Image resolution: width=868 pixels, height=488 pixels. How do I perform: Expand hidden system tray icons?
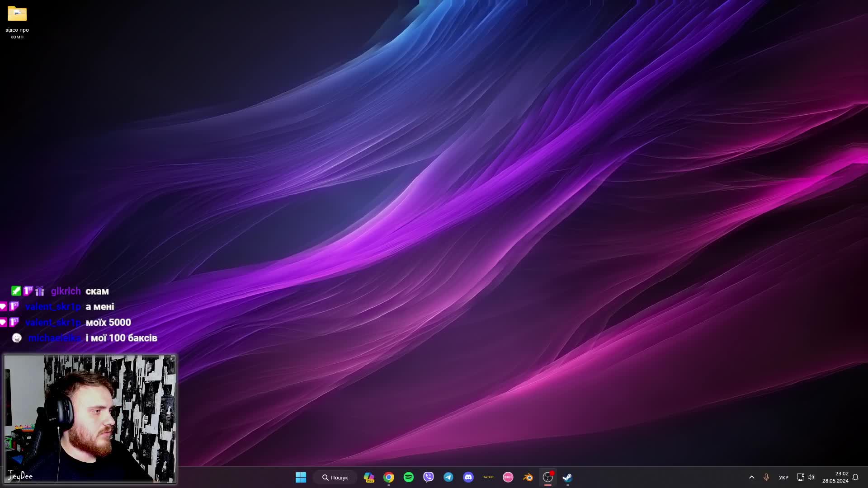752,477
